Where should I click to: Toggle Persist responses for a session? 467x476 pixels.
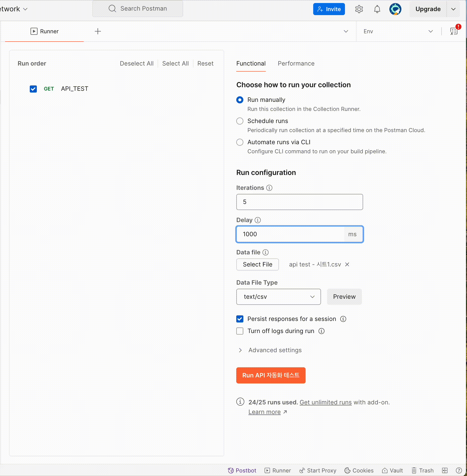[x=240, y=319]
